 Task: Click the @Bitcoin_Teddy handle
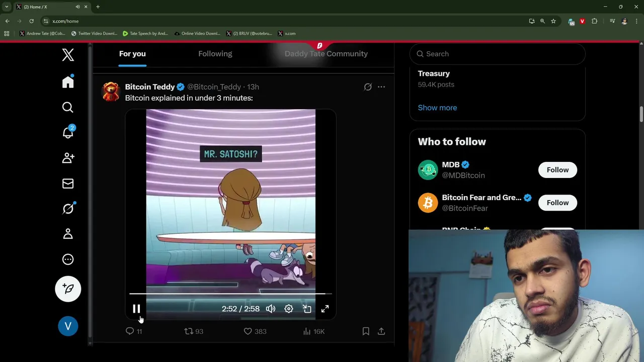(x=214, y=87)
